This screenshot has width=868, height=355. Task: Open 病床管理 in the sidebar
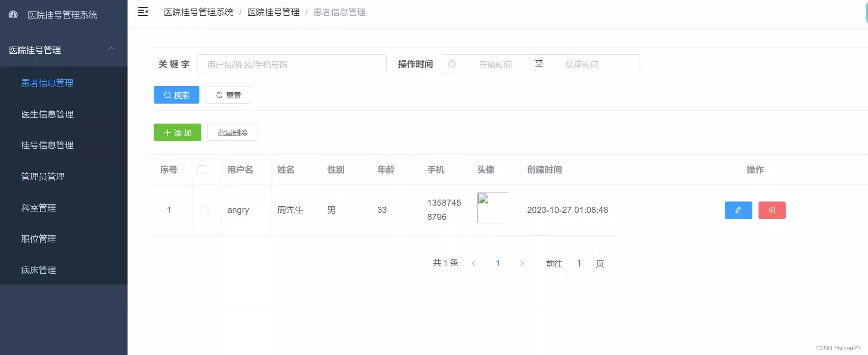pyautogui.click(x=39, y=270)
